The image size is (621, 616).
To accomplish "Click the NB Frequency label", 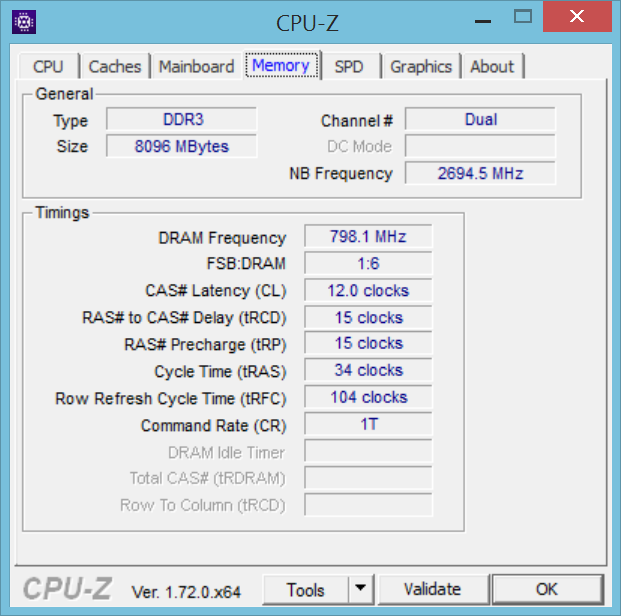I will point(341,174).
